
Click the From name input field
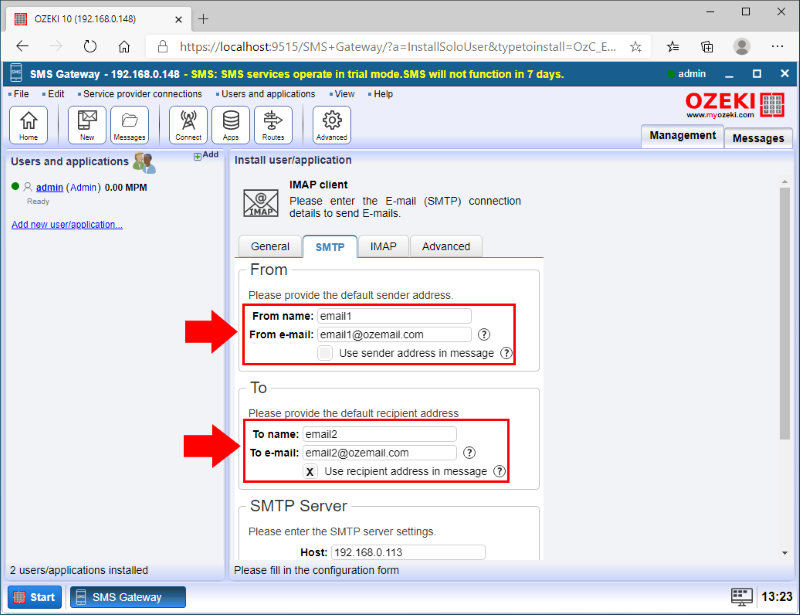pyautogui.click(x=394, y=316)
